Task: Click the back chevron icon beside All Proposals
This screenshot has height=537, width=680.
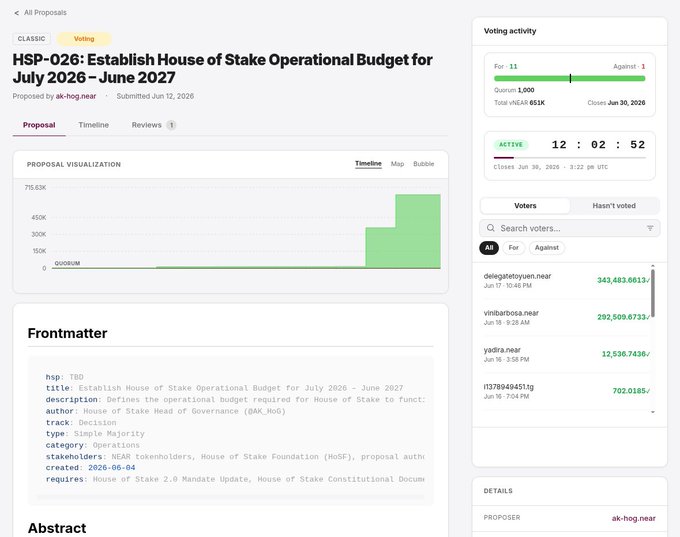Action: (16, 13)
